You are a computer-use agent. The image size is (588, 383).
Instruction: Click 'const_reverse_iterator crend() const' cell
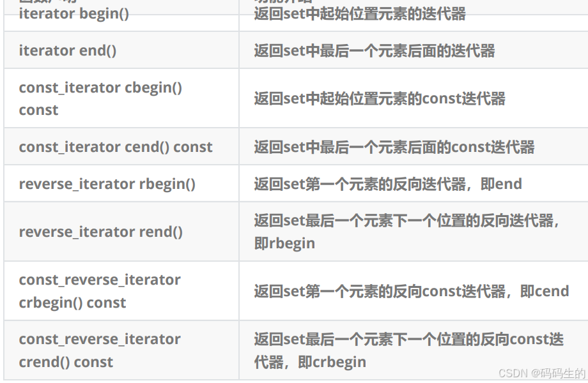coord(100,350)
